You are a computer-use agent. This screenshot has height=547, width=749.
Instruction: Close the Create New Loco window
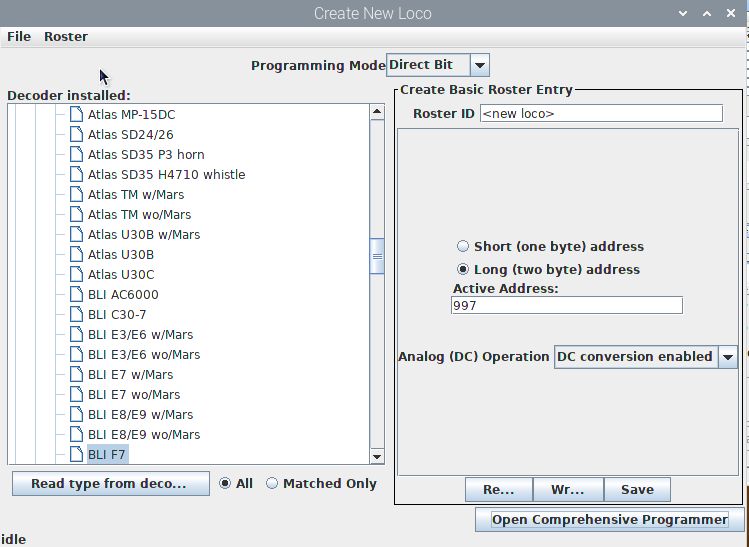tap(731, 13)
